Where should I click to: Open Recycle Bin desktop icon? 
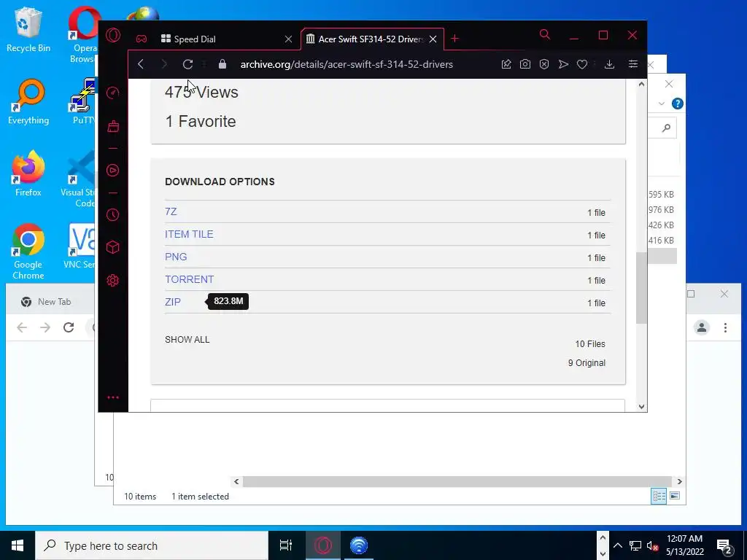[28, 29]
